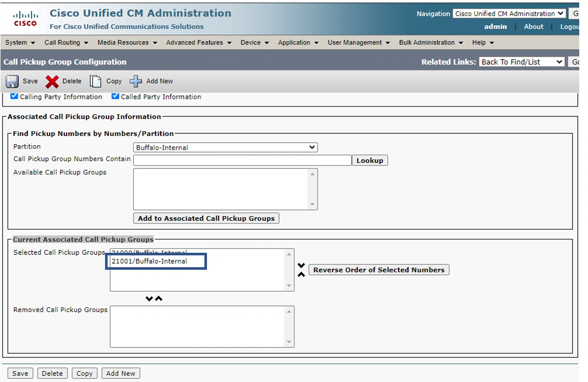Image resolution: width=588 pixels, height=382 pixels.
Task: Open the System menu
Action: (x=20, y=43)
